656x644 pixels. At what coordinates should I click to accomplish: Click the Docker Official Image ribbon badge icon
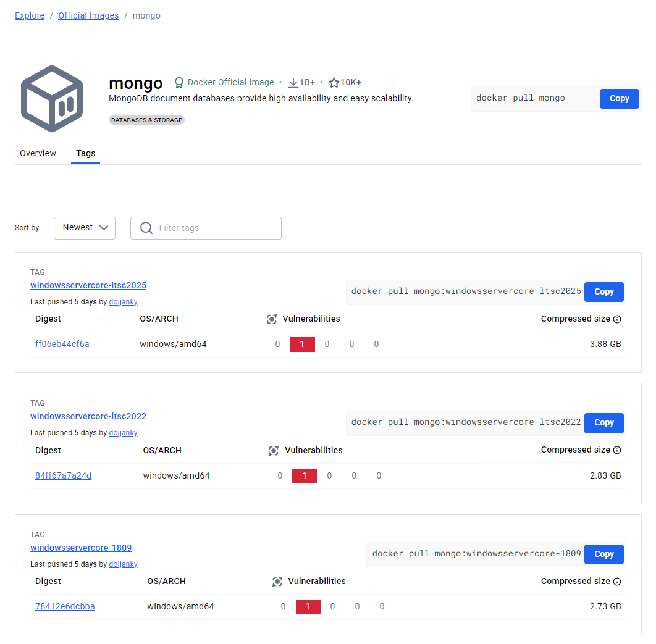click(179, 82)
